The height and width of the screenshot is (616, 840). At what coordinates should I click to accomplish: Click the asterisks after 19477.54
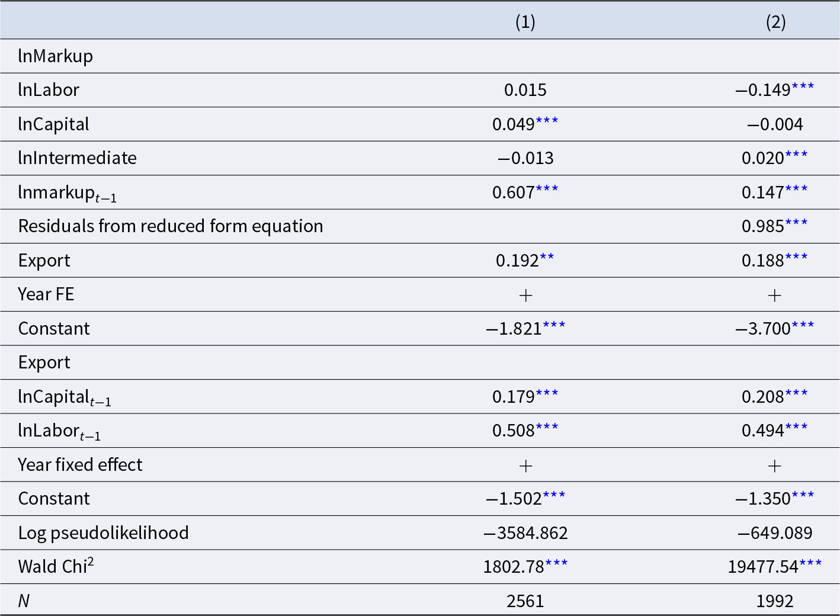coord(810,563)
